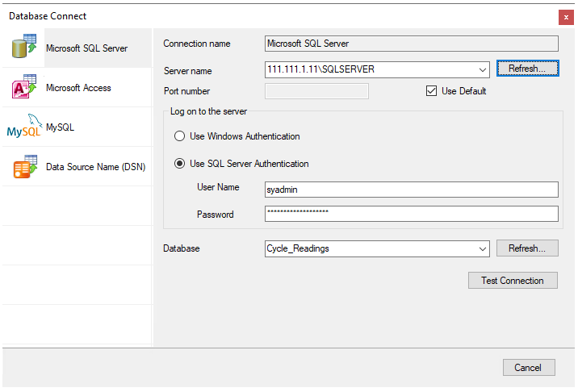Click the Test Connection button

513,281
